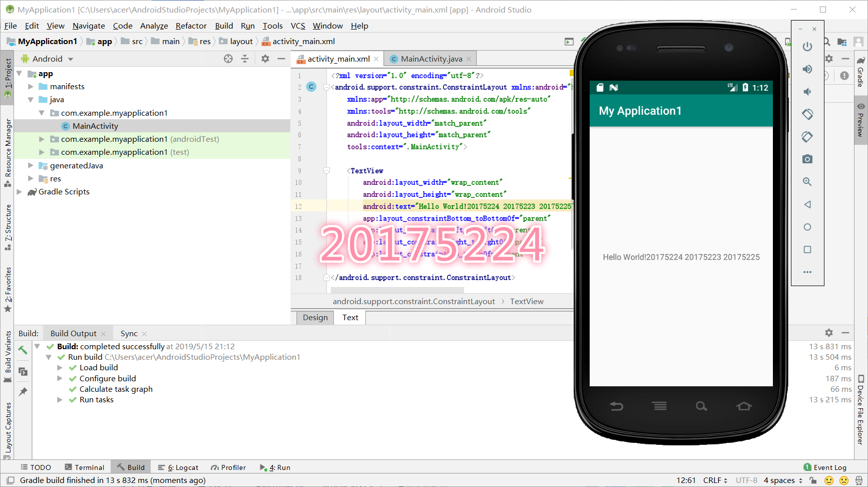Open the VCS menu

point(298,26)
